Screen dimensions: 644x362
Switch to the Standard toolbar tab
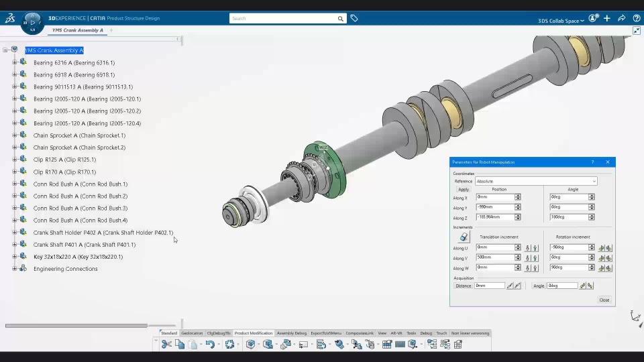pos(169,333)
